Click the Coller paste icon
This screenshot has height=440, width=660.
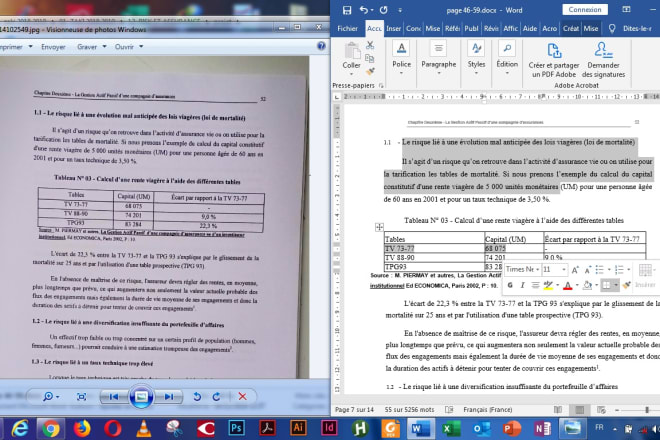coord(351,51)
